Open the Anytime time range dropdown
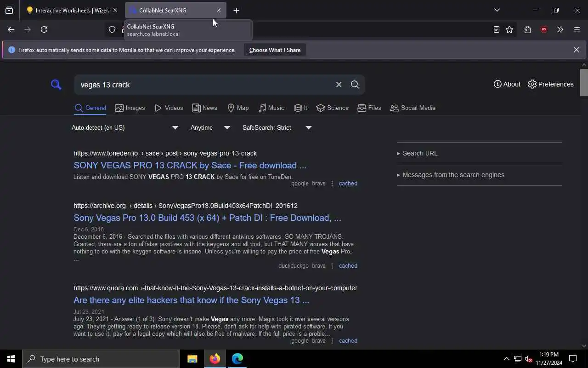 click(210, 127)
